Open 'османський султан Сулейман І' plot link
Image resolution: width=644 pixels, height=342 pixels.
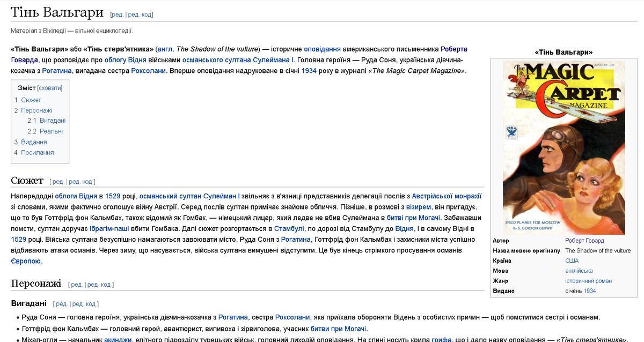189,196
